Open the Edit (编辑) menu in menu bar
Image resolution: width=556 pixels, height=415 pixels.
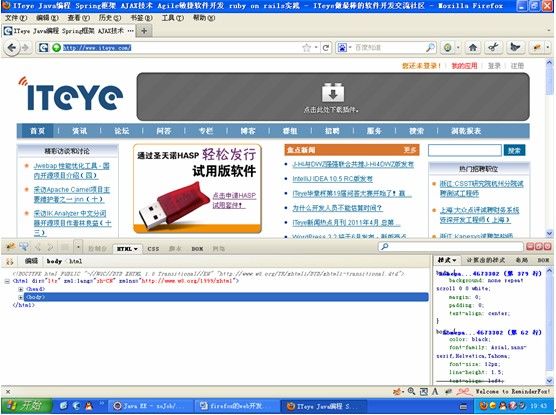pos(48,18)
